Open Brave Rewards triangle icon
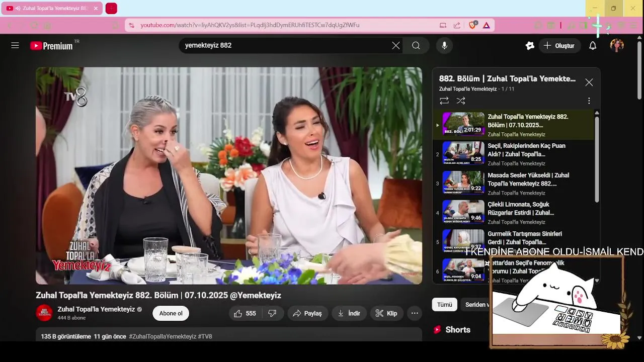 (x=487, y=25)
